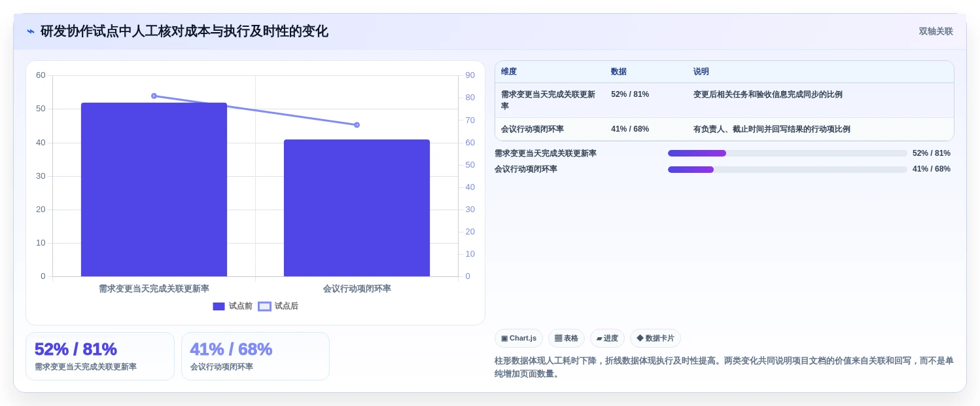Click progress label 41% / 68%

pyautogui.click(x=932, y=169)
